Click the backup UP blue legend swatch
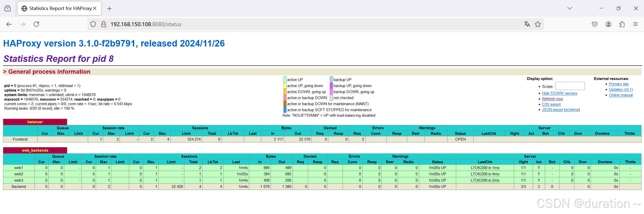 point(331,79)
